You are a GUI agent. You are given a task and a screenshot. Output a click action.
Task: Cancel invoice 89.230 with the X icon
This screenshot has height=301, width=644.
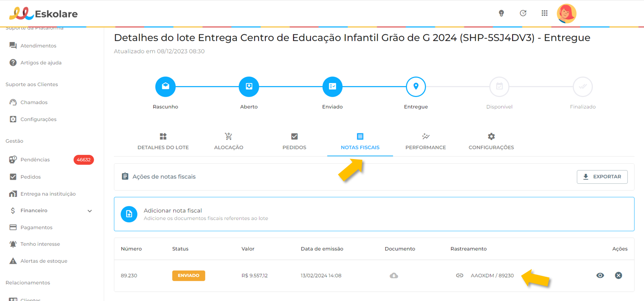coord(619,276)
